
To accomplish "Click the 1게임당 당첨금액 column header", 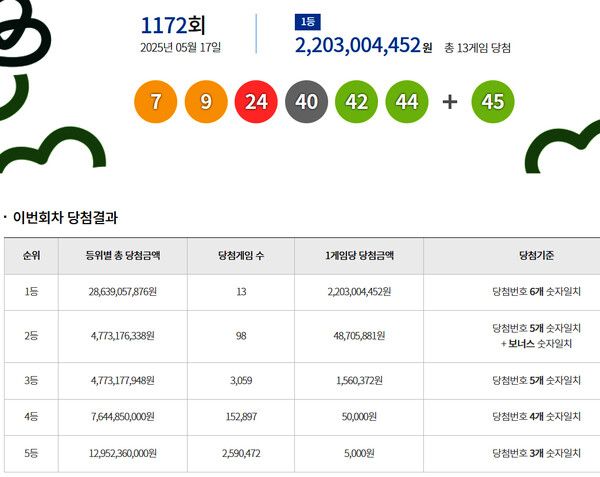I will tap(359, 256).
